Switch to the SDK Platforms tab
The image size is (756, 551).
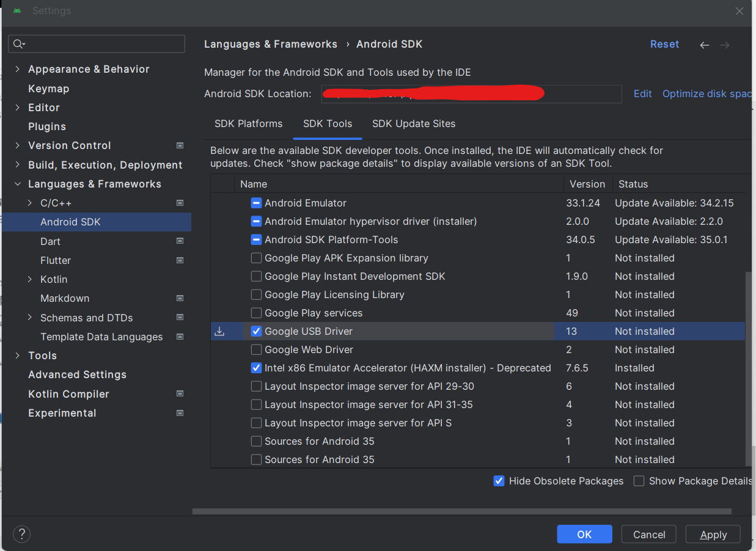(x=248, y=123)
